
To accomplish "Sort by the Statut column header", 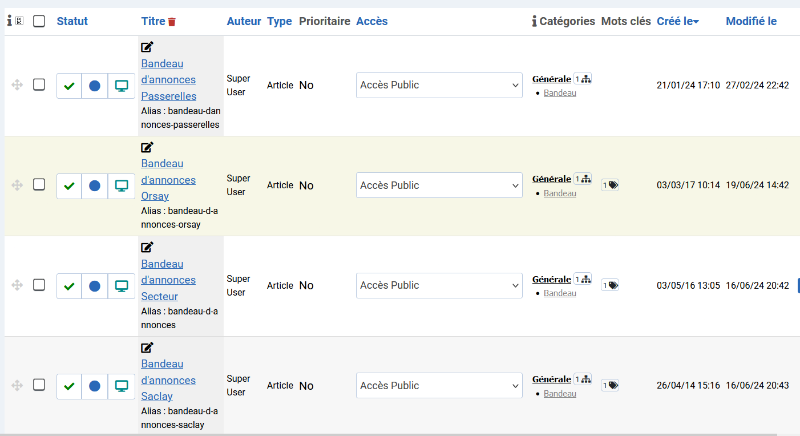I will click(72, 21).
